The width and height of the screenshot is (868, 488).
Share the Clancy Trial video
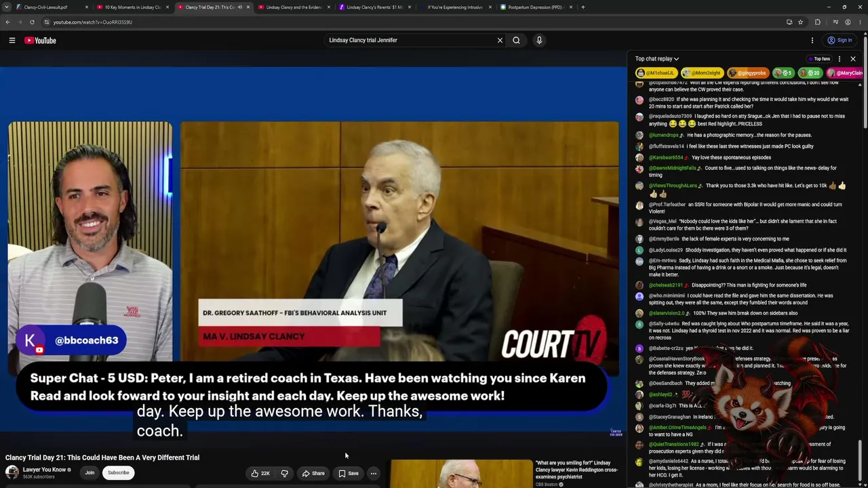pos(313,473)
